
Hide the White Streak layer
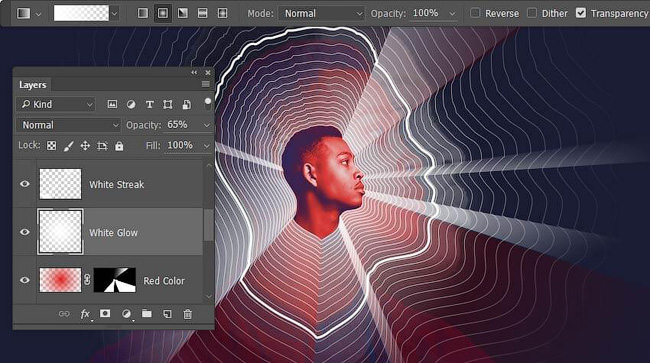[x=25, y=184]
